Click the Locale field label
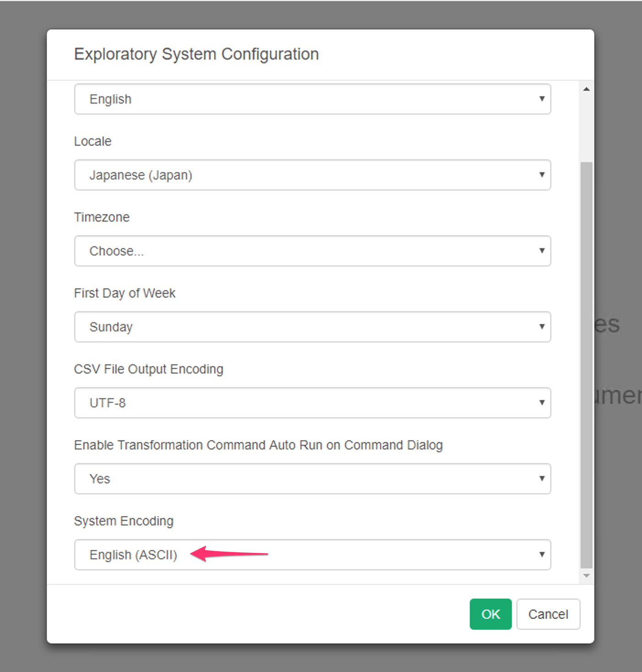The image size is (642, 672). click(x=93, y=141)
